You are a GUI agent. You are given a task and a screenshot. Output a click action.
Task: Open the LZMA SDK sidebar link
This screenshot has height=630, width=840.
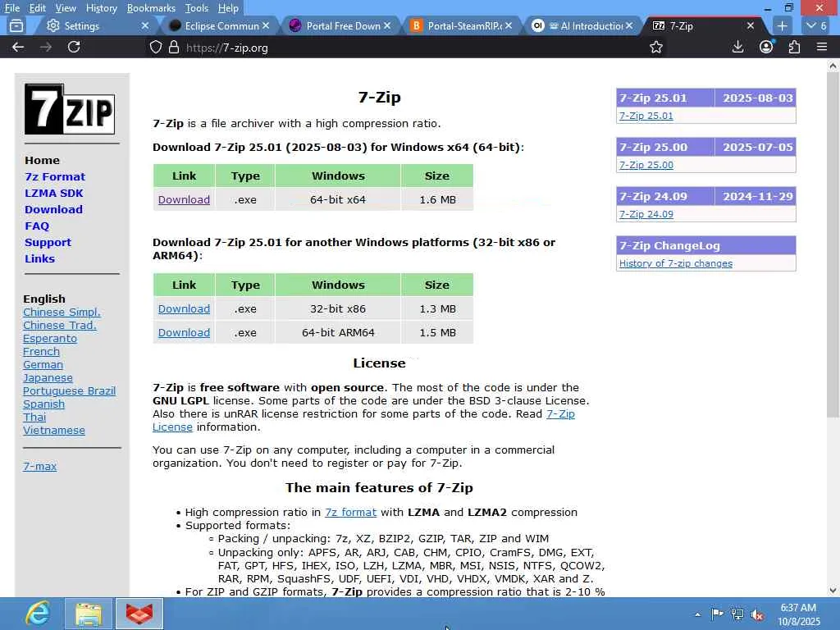pos(53,193)
